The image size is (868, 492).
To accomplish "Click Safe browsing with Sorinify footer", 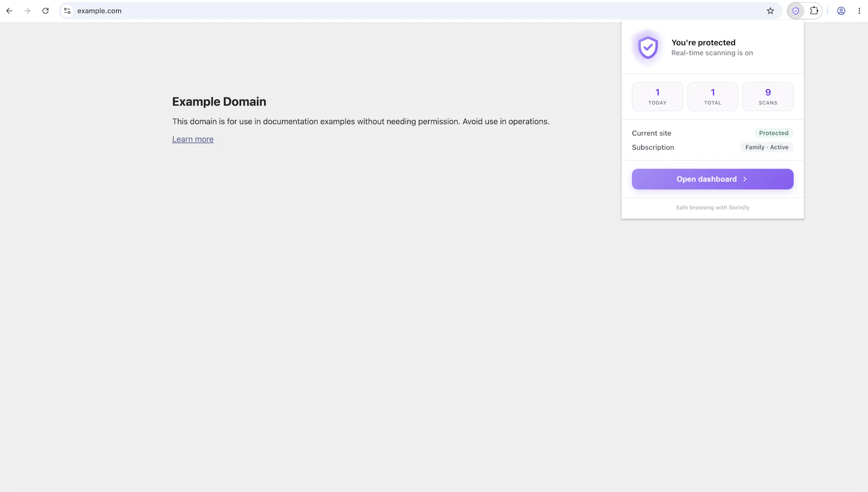I will [x=712, y=208].
